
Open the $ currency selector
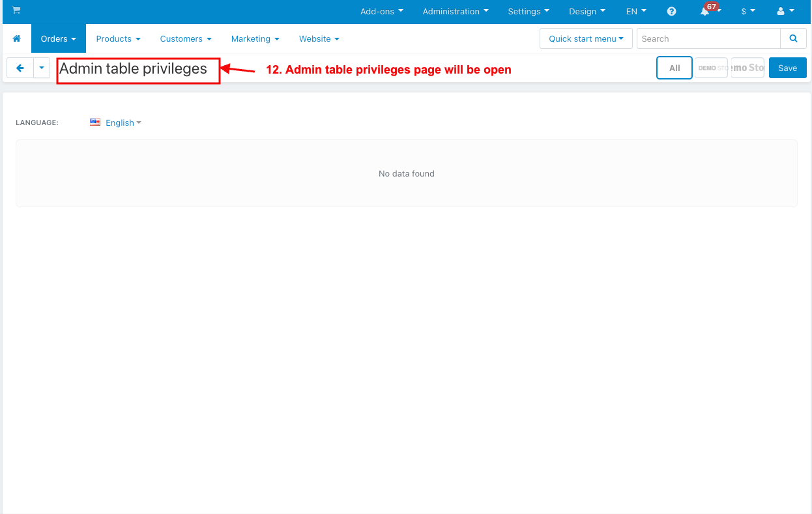(x=748, y=12)
